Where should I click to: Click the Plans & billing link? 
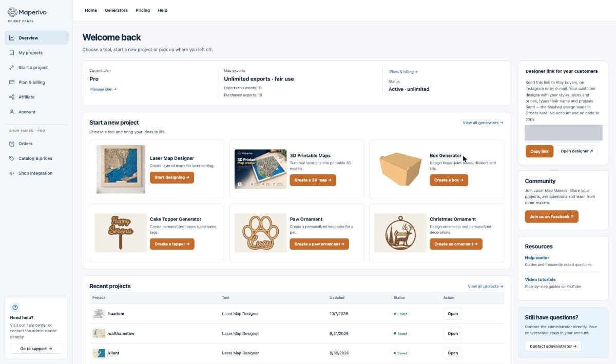(403, 72)
